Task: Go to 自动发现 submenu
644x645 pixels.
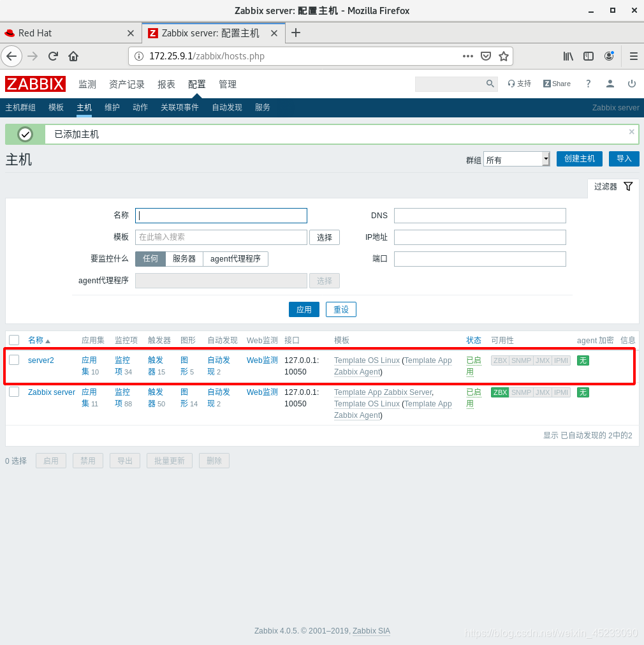Action: pos(227,107)
